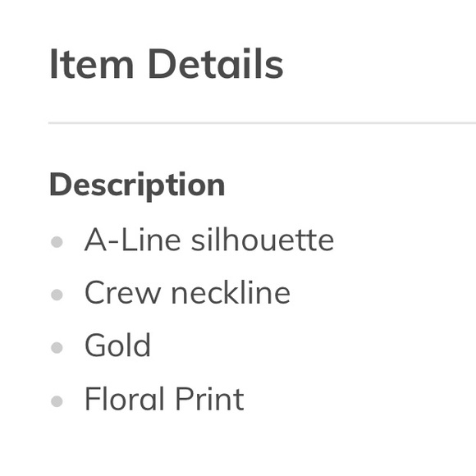Screen dimensions: 476x476
Task: Click the word Details in heading
Action: pos(216,64)
